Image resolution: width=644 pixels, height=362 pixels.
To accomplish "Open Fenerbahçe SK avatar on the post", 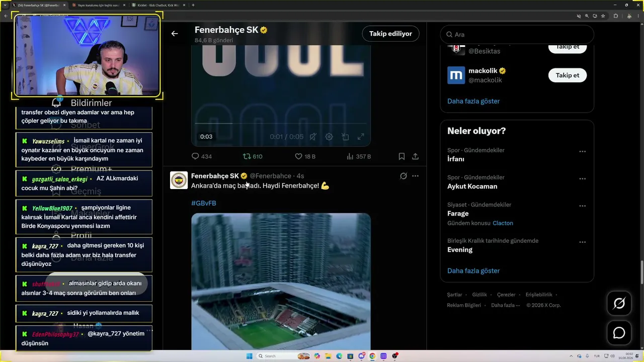I will (x=179, y=180).
